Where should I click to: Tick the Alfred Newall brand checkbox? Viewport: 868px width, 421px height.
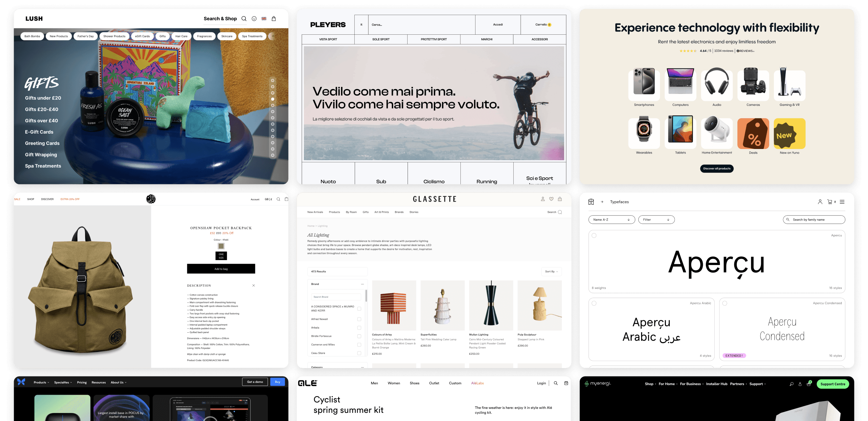tap(359, 319)
